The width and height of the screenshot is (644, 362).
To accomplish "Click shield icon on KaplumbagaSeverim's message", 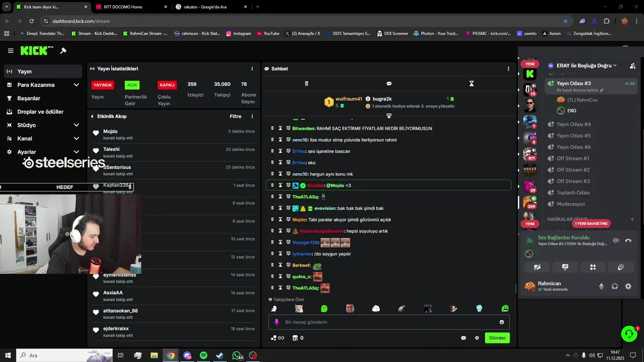I will pos(288,231).
